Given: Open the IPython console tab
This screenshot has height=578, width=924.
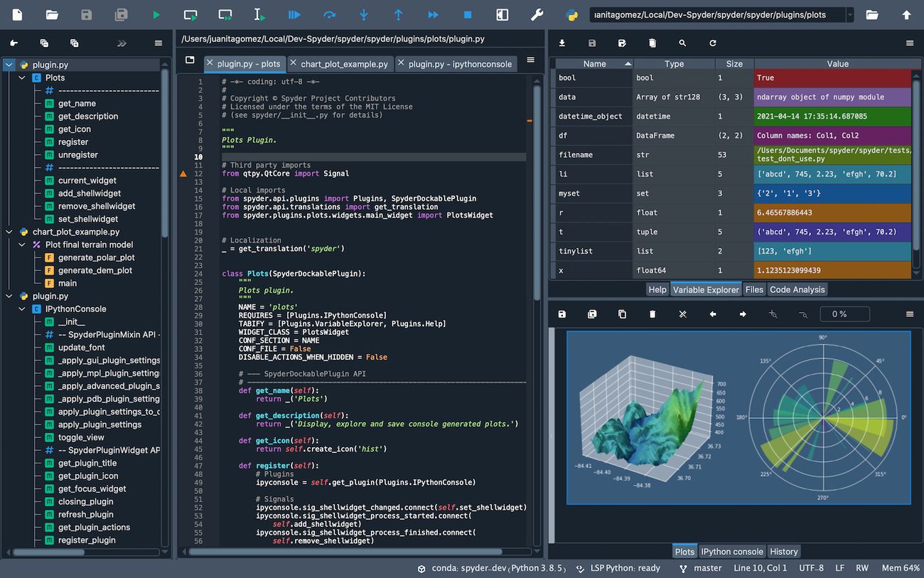Looking at the screenshot, I should [x=732, y=551].
